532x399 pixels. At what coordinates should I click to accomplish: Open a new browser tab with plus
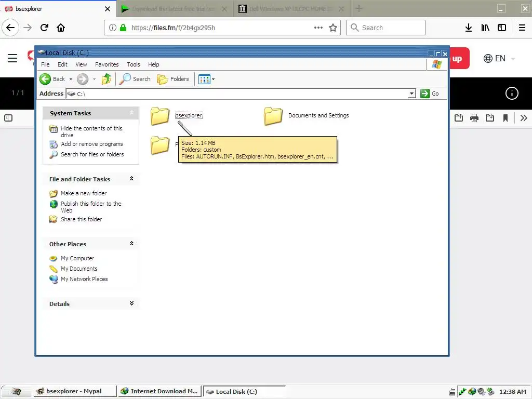pyautogui.click(x=358, y=9)
